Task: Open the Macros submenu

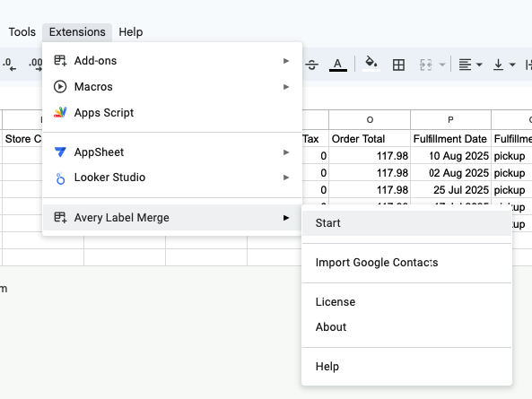Action: point(172,87)
